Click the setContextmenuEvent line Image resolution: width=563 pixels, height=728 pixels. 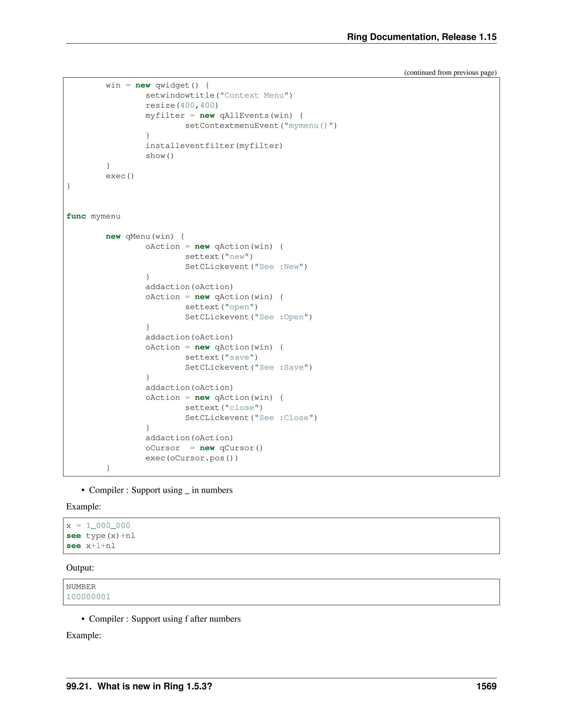261,126
